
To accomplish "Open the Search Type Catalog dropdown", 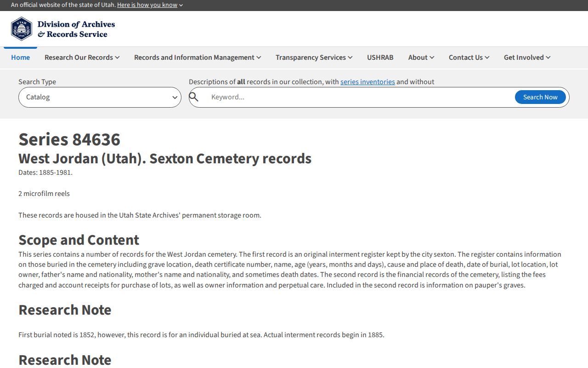I will (100, 97).
